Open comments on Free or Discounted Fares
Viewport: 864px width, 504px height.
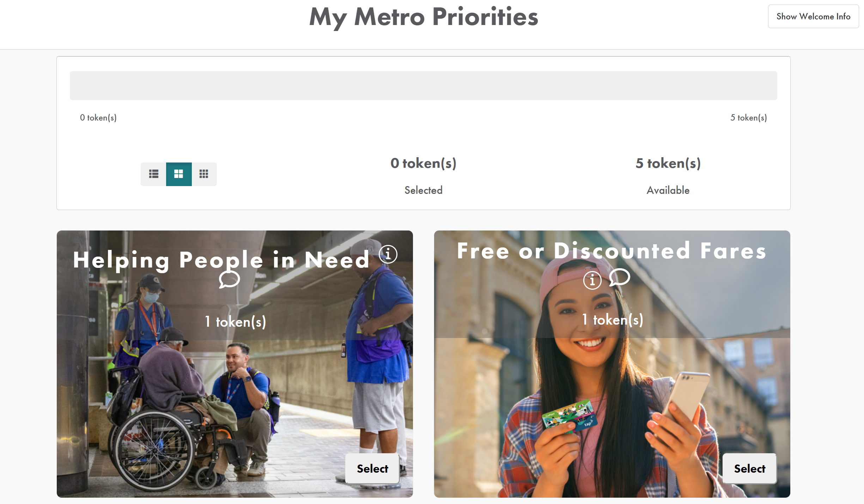coord(619,278)
